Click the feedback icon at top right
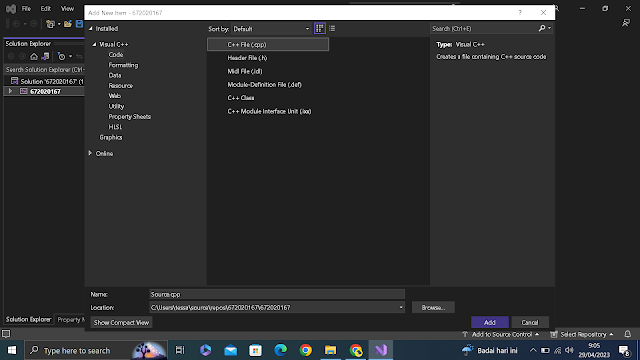This screenshot has width=640, height=360. tap(626, 23)
